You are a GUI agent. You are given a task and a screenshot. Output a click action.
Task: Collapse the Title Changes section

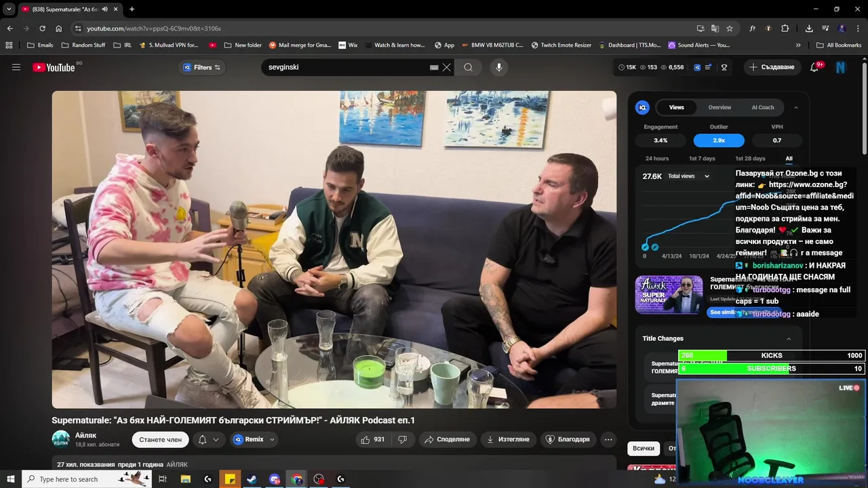(x=789, y=338)
